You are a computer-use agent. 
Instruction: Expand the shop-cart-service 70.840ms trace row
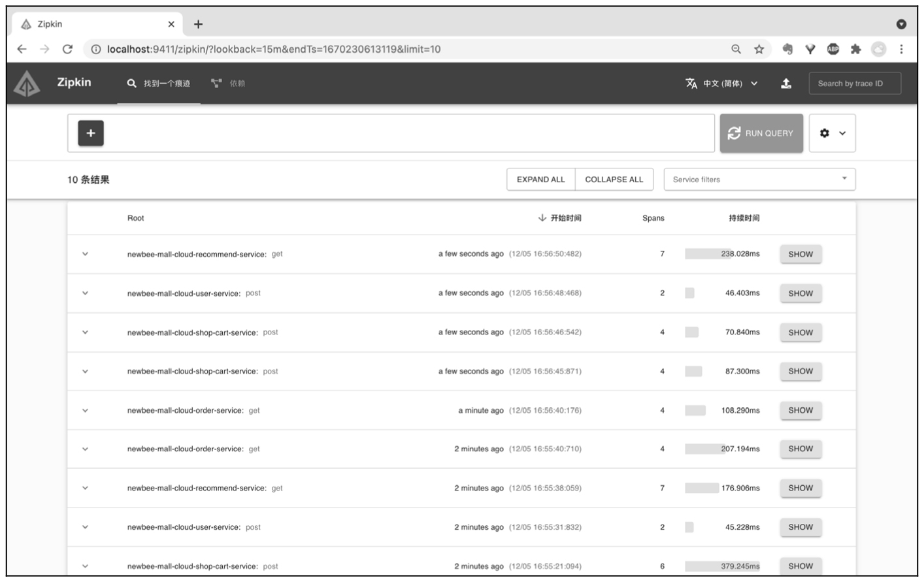[x=85, y=332]
